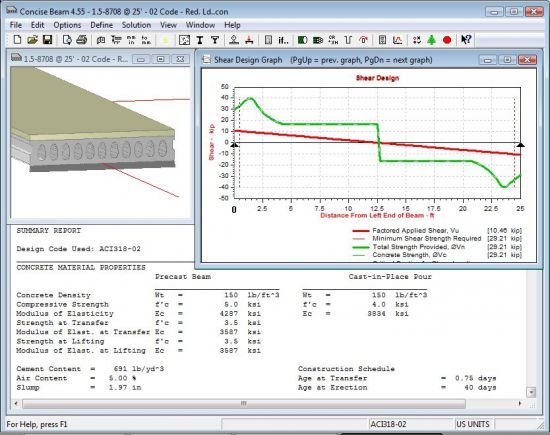This screenshot has height=435, width=550.
Task: Maximize the 3D beam view window
Action: (x=160, y=59)
